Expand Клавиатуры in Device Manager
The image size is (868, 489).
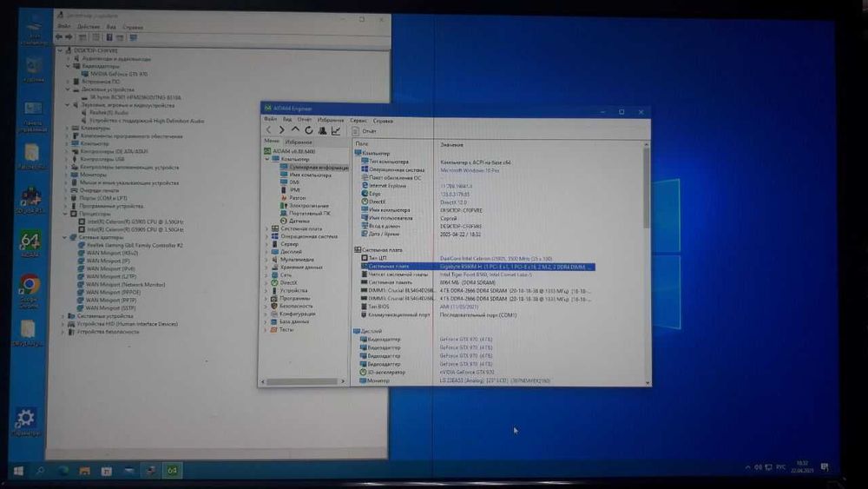tap(67, 128)
